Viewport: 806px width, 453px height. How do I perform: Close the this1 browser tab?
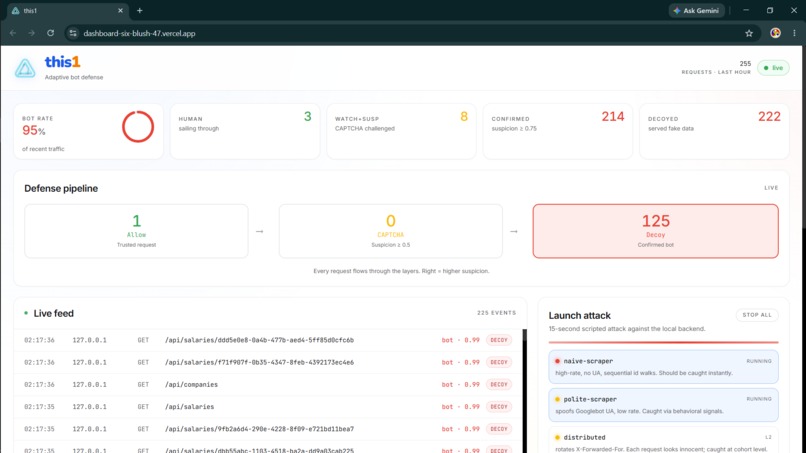coord(120,10)
